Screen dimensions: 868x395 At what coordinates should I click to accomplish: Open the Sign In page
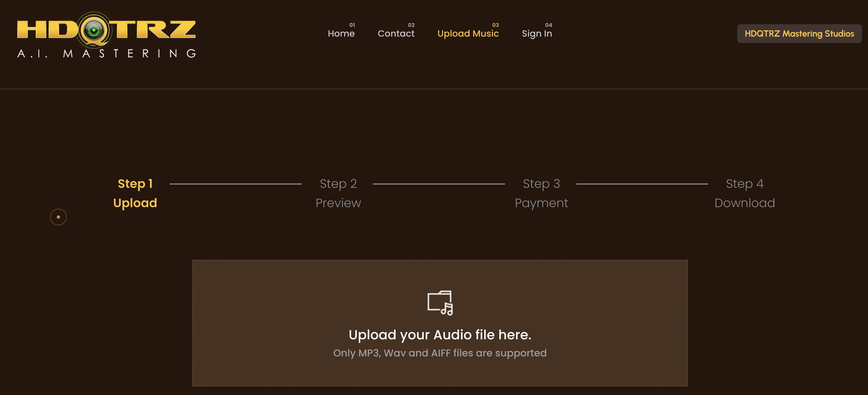[537, 33]
